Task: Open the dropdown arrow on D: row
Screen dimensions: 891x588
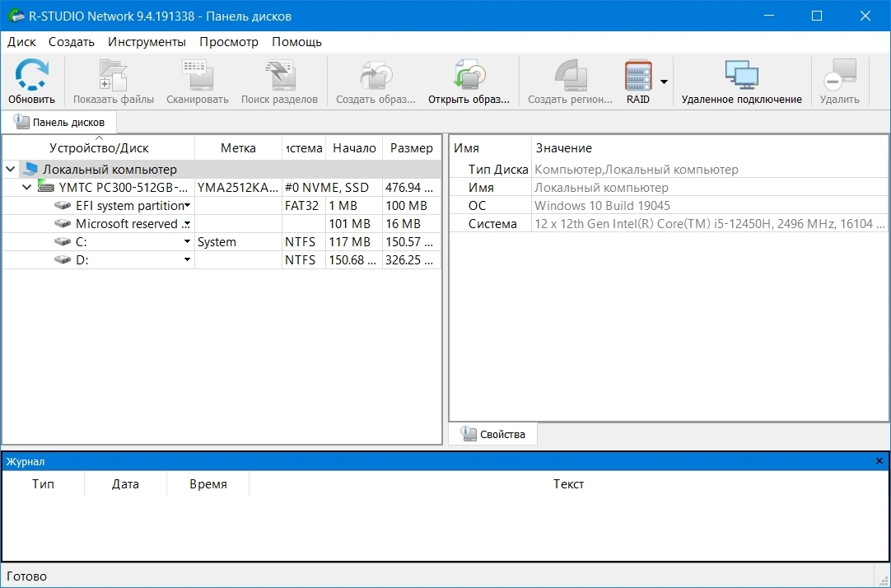Action: click(187, 260)
